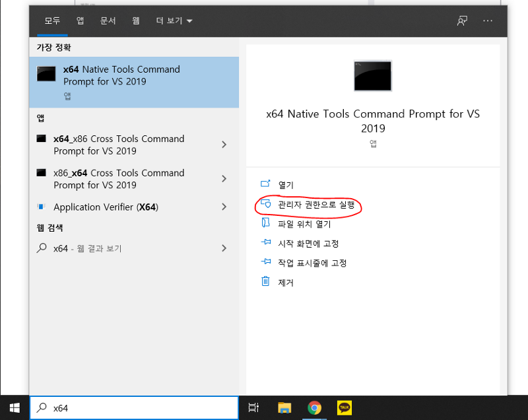Select Application Verifier (X64) result

[134, 207]
